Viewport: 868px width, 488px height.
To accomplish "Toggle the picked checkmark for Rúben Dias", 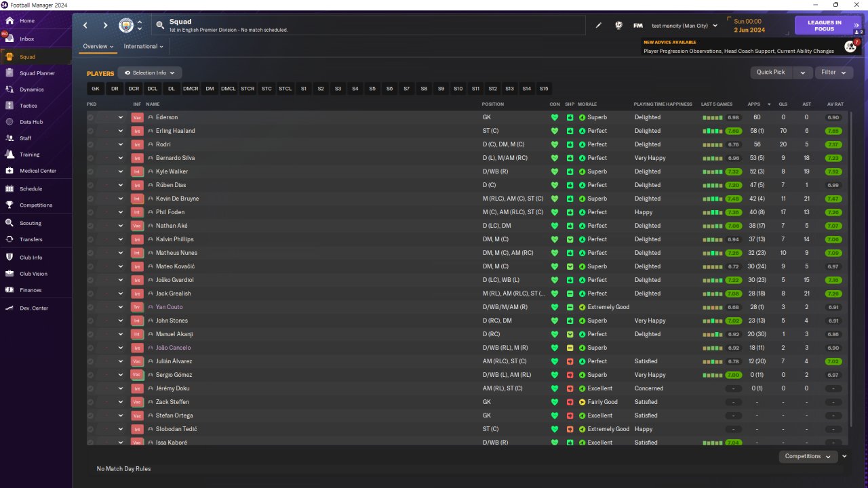I will click(x=91, y=185).
